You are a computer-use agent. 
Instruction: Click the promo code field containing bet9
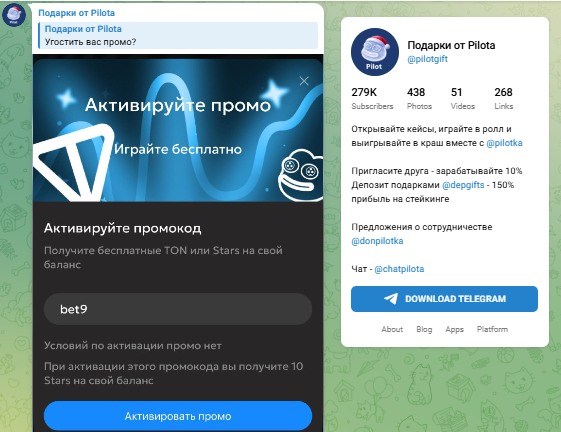coord(178,309)
